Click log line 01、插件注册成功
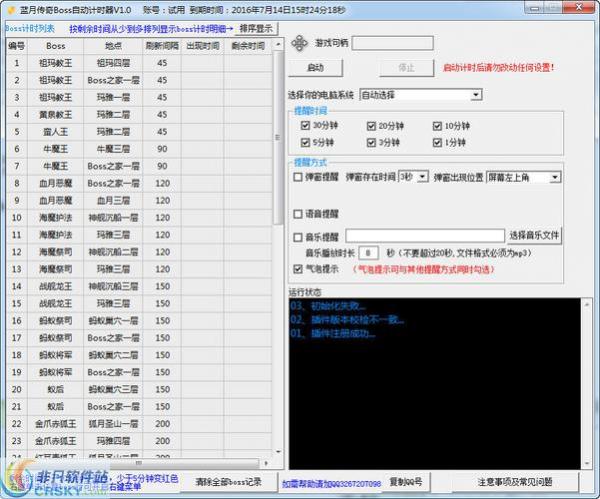This screenshot has height=499, width=600. [333, 333]
